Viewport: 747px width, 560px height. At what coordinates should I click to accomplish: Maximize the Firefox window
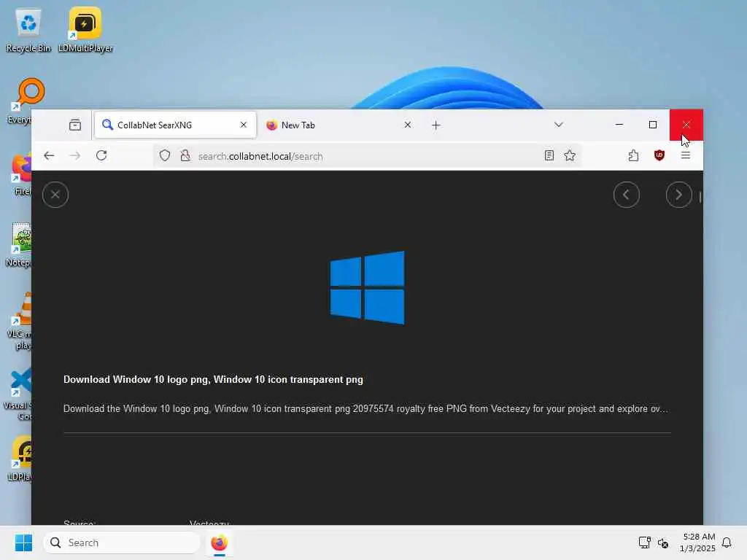(653, 125)
